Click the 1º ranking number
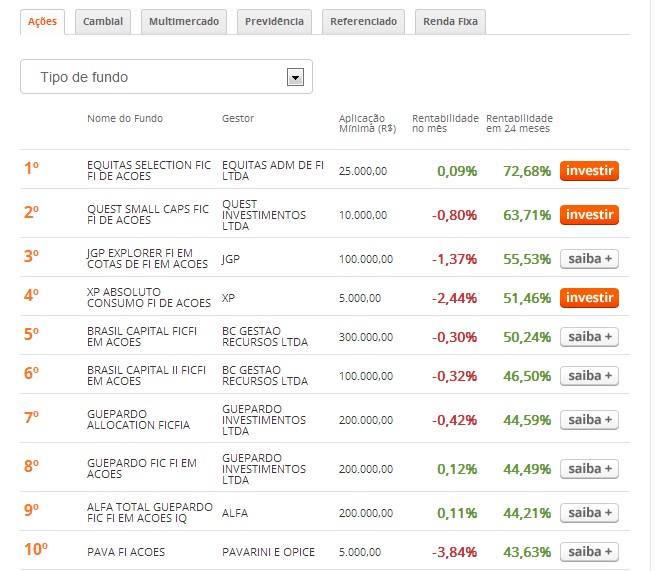The height and width of the screenshot is (571, 656). (x=31, y=168)
